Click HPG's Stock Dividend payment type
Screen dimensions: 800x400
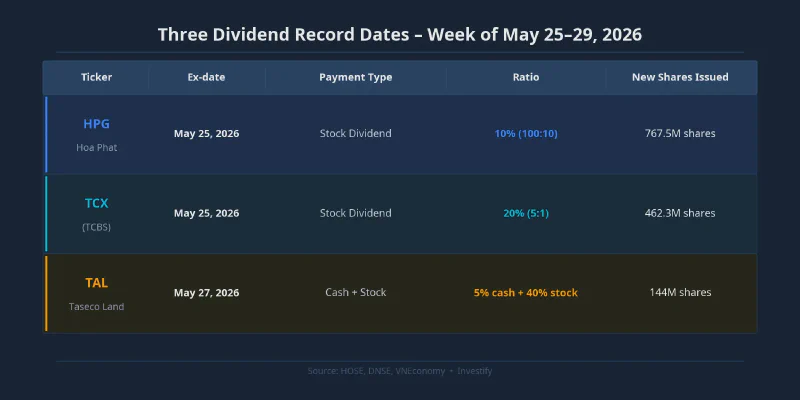356,134
